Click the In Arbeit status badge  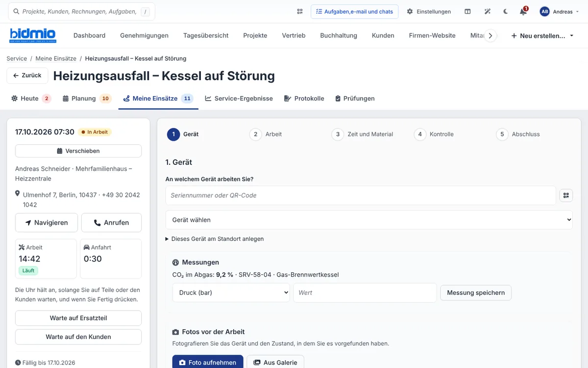pos(95,132)
